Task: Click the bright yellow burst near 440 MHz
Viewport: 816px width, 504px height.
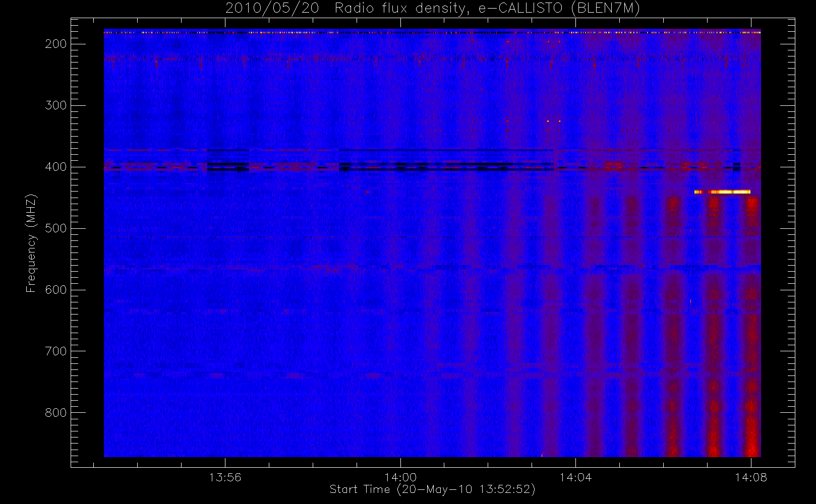Action: coord(722,192)
